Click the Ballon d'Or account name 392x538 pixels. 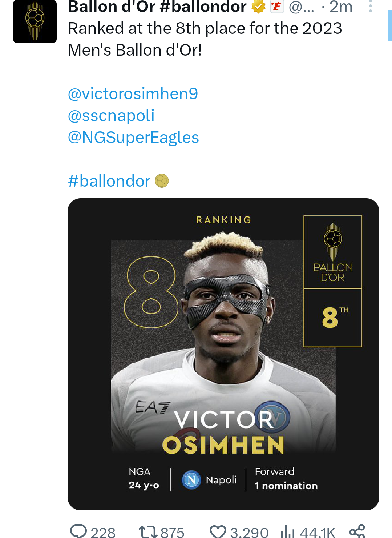[157, 7]
